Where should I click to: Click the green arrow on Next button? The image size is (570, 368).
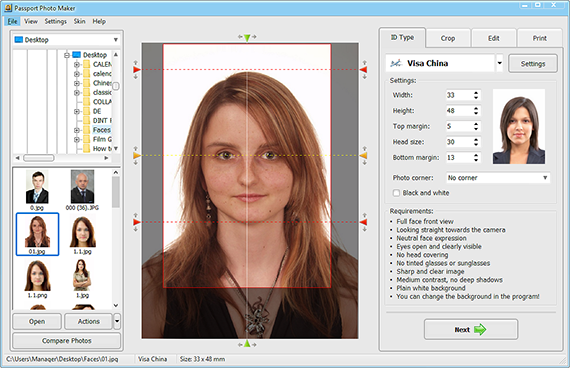[480, 329]
